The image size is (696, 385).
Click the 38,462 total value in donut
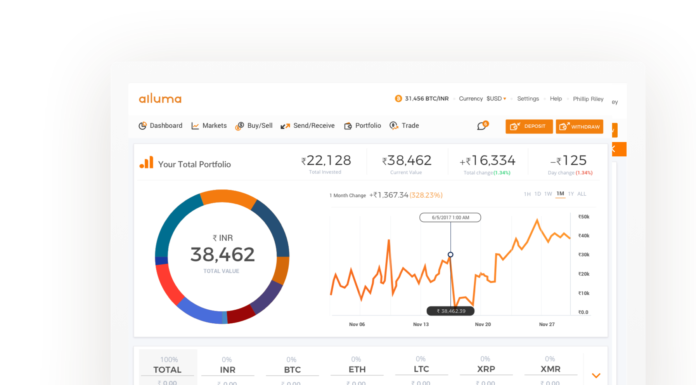click(x=222, y=254)
